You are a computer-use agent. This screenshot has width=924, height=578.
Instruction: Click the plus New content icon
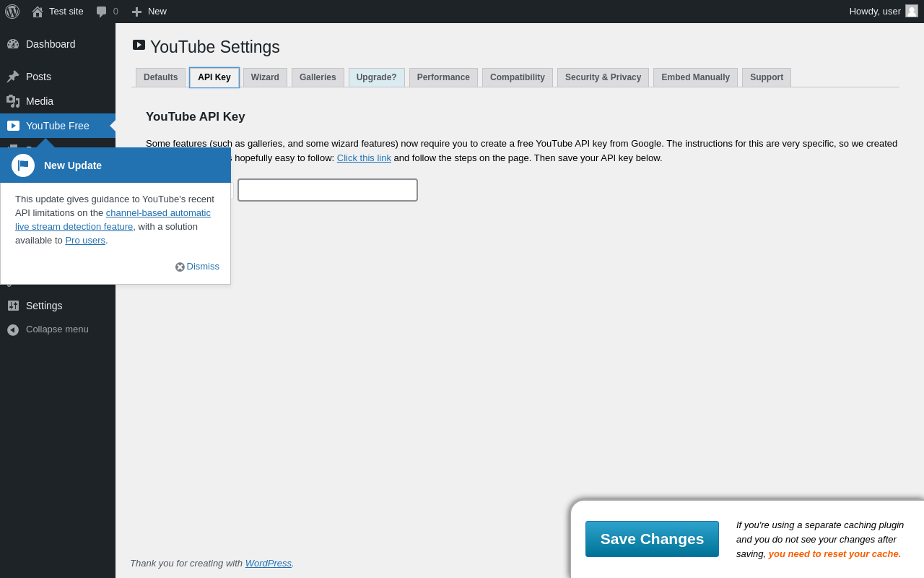(136, 12)
